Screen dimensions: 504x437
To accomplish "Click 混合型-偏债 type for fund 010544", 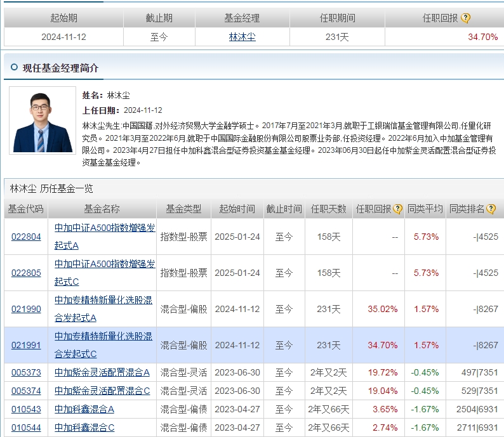I will (183, 427).
